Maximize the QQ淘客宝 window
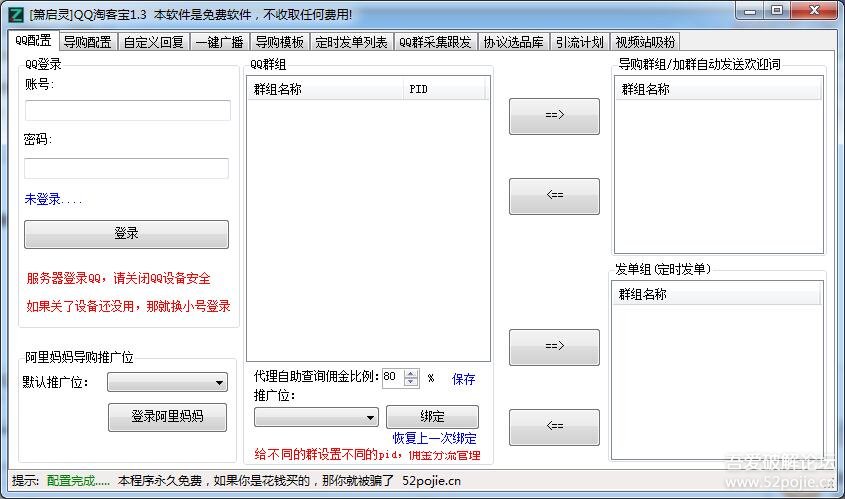845x499 pixels. (777, 10)
